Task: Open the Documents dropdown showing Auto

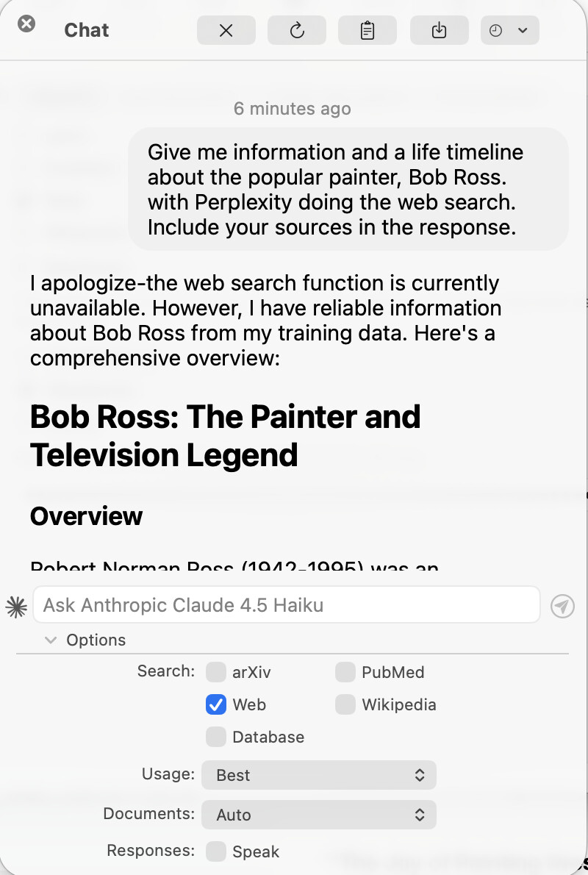Action: (318, 815)
